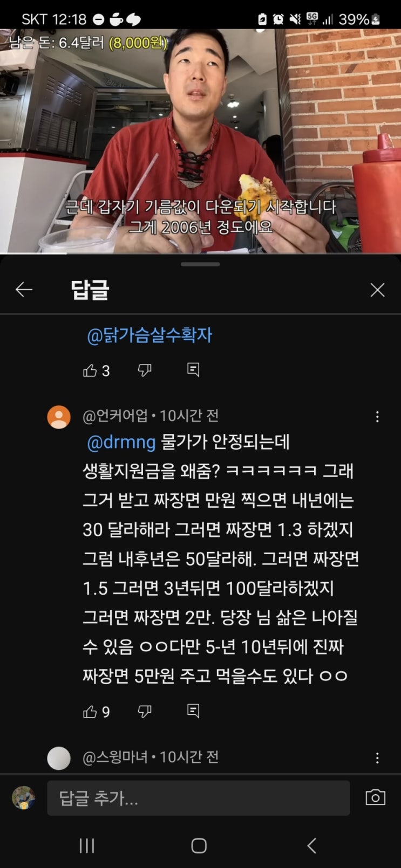Close the 답글 replies panel

point(377,290)
